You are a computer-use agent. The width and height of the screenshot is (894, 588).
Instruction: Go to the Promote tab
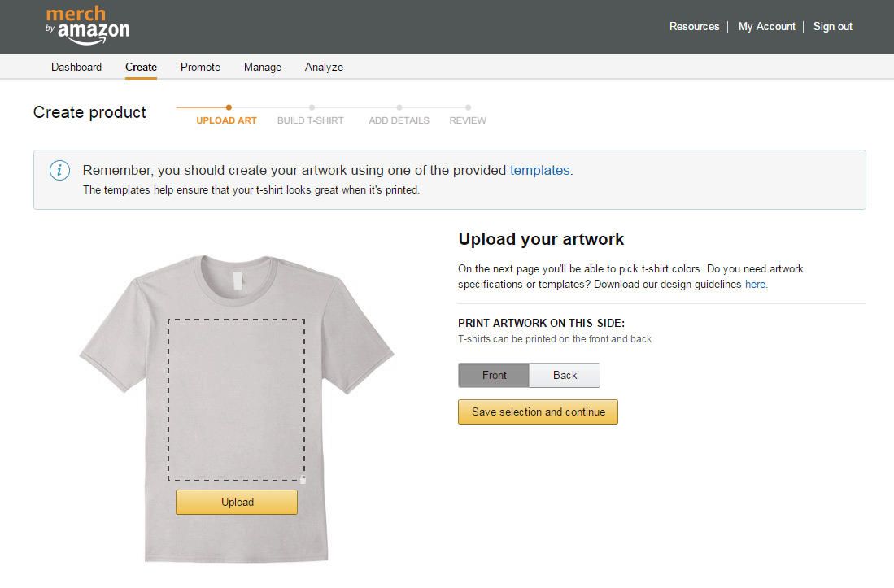pos(200,68)
